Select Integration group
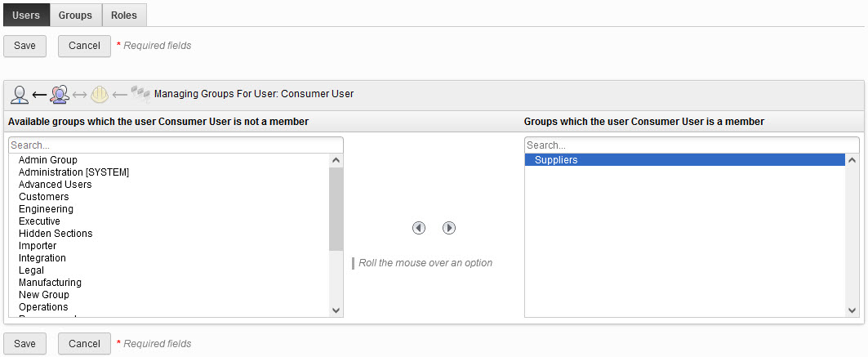 169,258
